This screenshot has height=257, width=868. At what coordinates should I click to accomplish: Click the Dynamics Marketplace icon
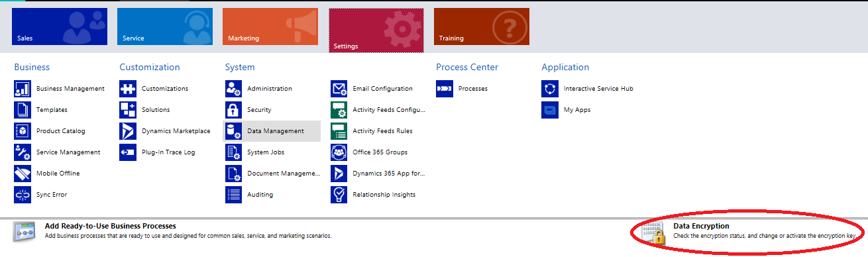pyautogui.click(x=128, y=131)
